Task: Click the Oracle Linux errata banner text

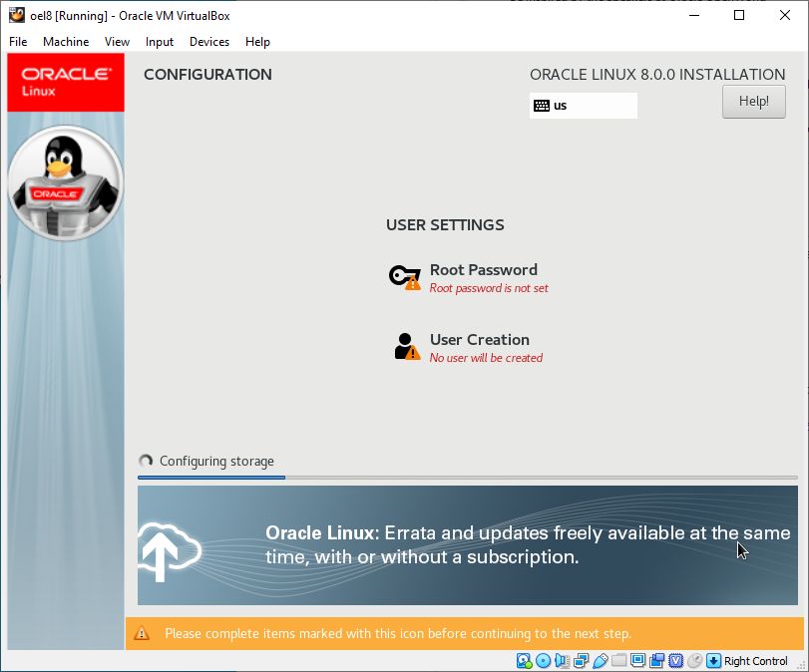Action: 528,544
